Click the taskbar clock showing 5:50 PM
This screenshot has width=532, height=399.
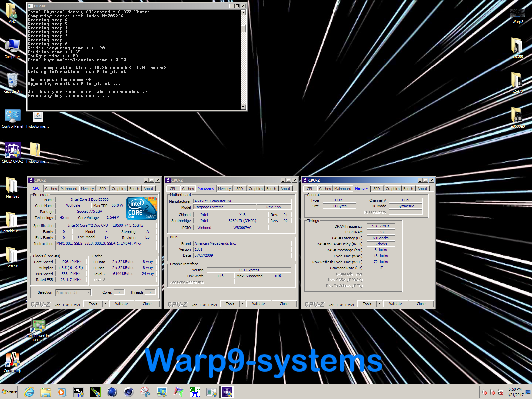[x=515, y=392]
